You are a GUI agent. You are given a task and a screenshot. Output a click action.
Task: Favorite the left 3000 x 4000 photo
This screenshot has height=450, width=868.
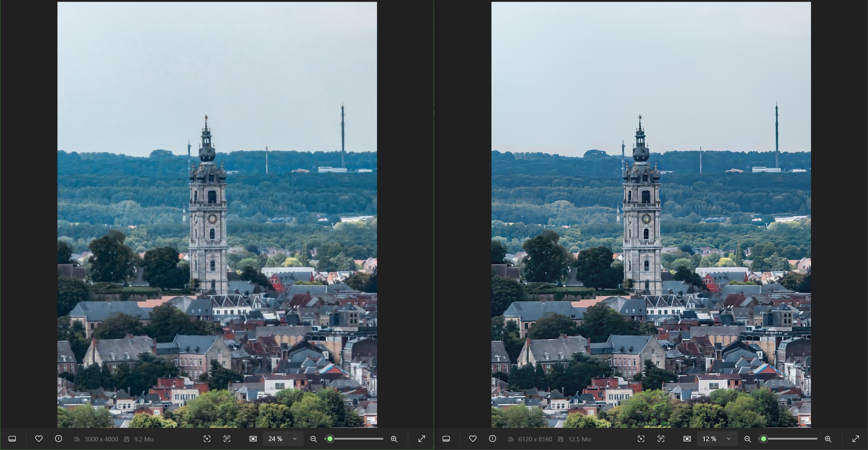click(39, 439)
